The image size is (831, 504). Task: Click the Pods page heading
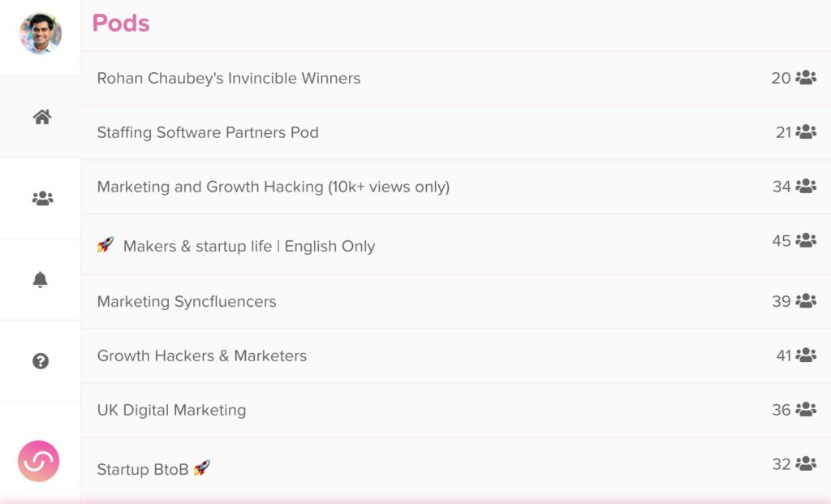point(121,24)
